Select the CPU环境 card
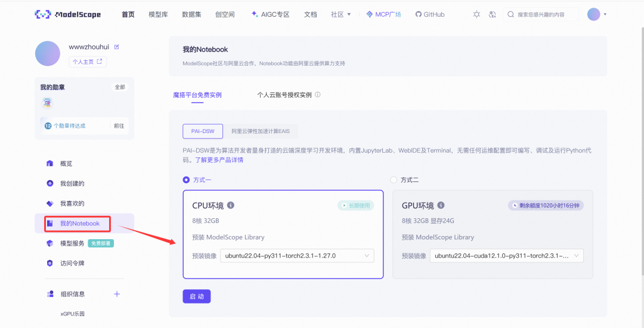The height and width of the screenshot is (328, 644). 283,234
